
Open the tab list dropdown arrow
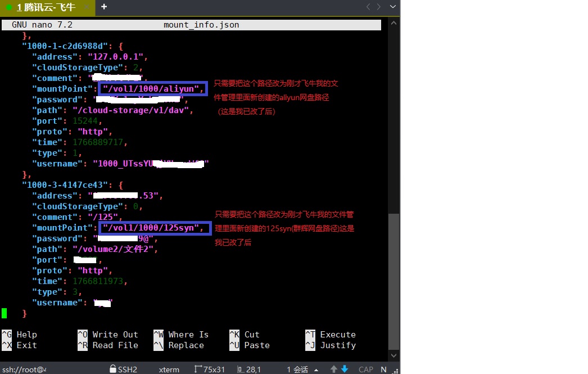(x=392, y=7)
